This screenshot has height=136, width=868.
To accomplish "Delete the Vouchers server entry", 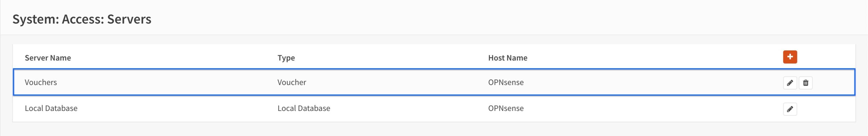I will [x=806, y=83].
